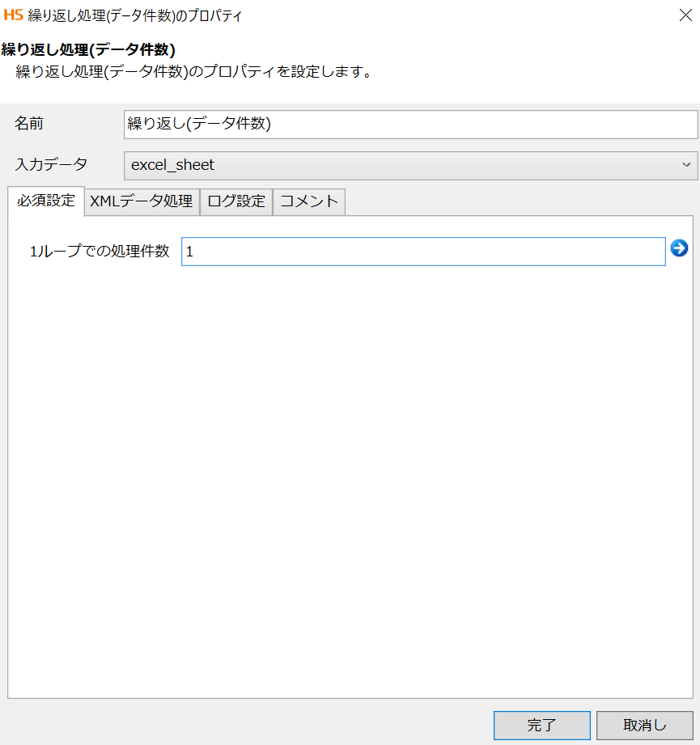700x745 pixels.
Task: Click the HS application icon in title bar
Action: pyautogui.click(x=14, y=15)
